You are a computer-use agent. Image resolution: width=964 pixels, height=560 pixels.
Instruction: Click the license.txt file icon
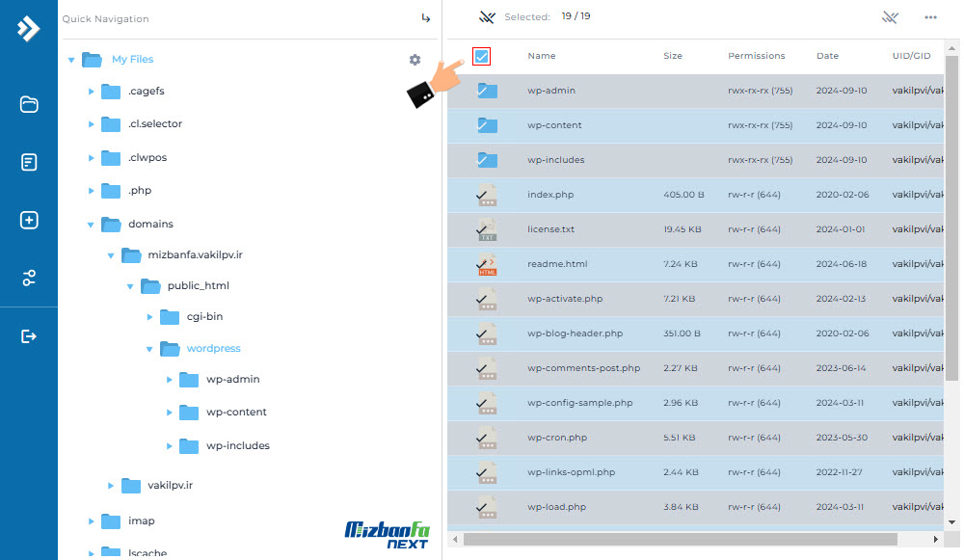[x=487, y=229]
